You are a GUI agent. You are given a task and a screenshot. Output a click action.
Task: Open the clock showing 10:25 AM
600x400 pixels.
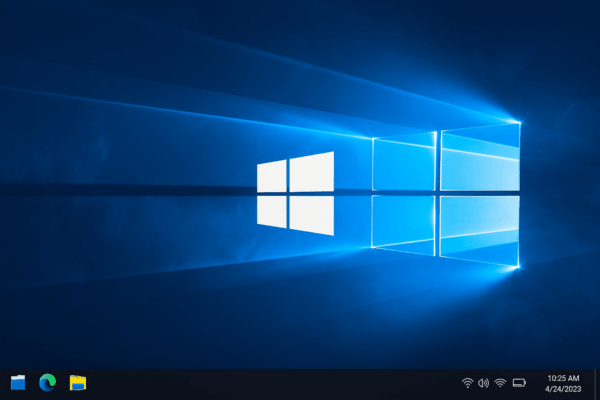[x=563, y=384]
